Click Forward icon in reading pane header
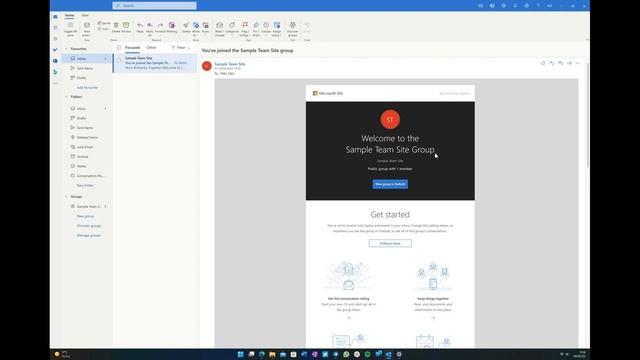Screen dimensions: 640x360 point(569,63)
